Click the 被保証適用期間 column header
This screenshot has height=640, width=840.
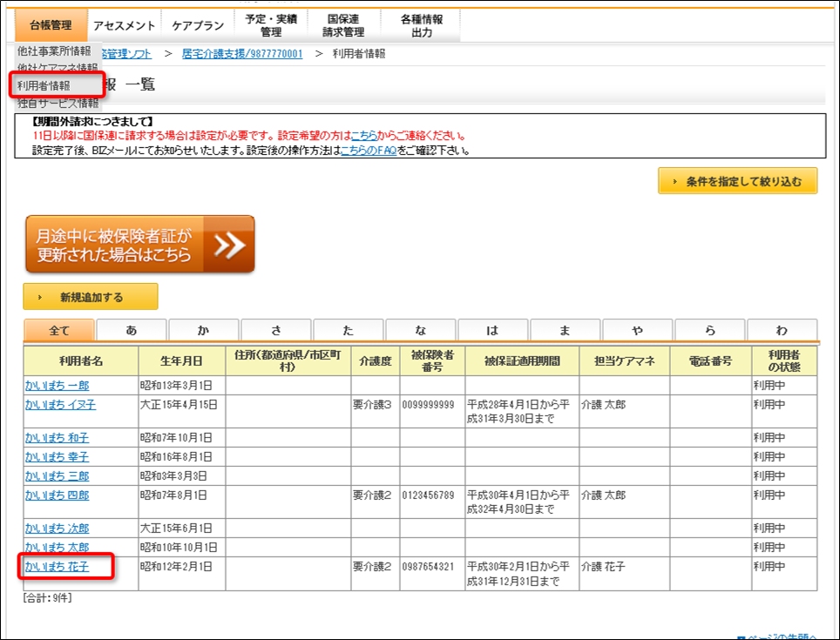(522, 361)
